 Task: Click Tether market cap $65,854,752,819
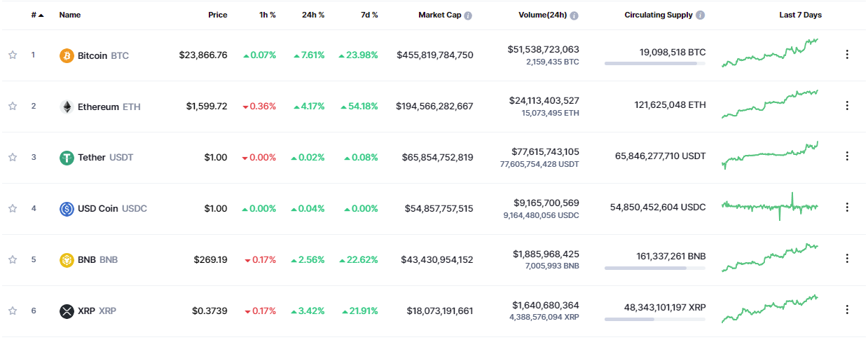pyautogui.click(x=437, y=157)
